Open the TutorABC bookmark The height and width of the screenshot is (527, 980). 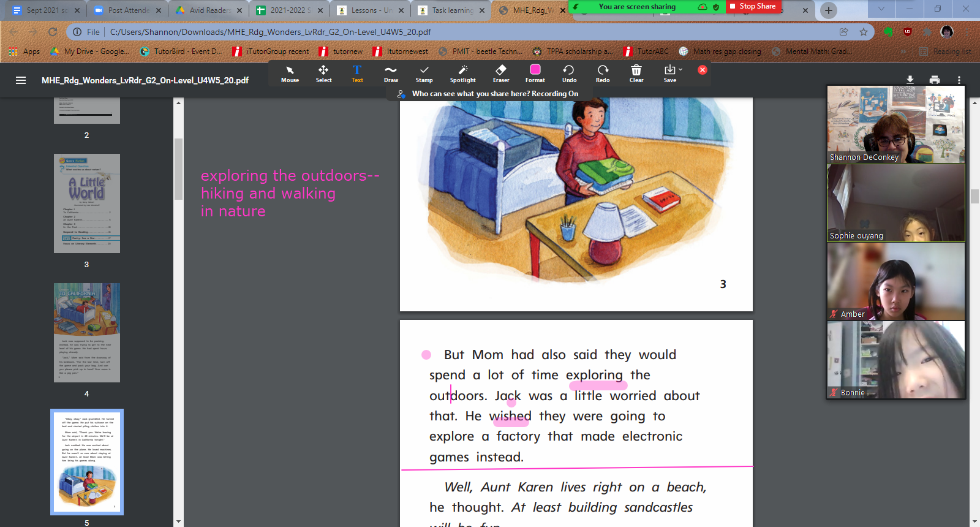646,51
